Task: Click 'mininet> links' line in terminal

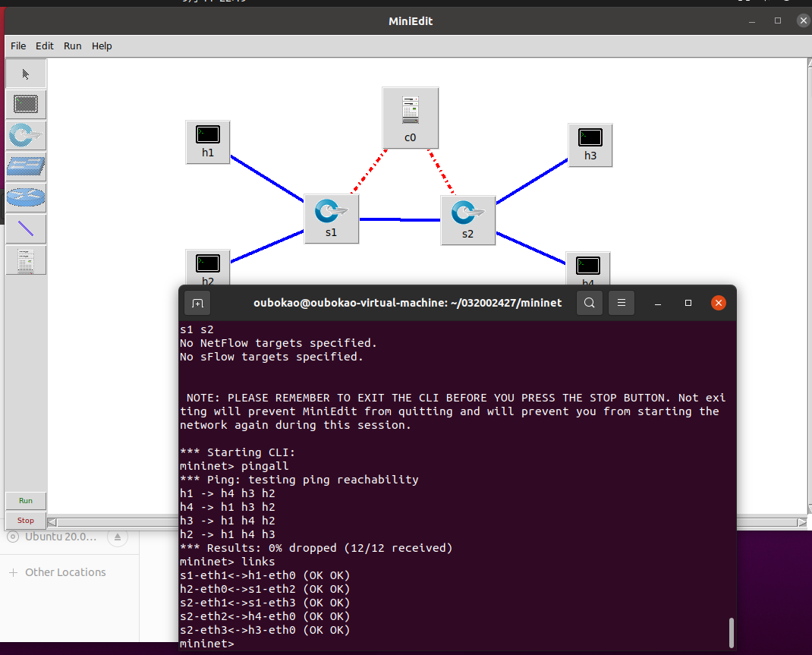Action: [x=228, y=562]
